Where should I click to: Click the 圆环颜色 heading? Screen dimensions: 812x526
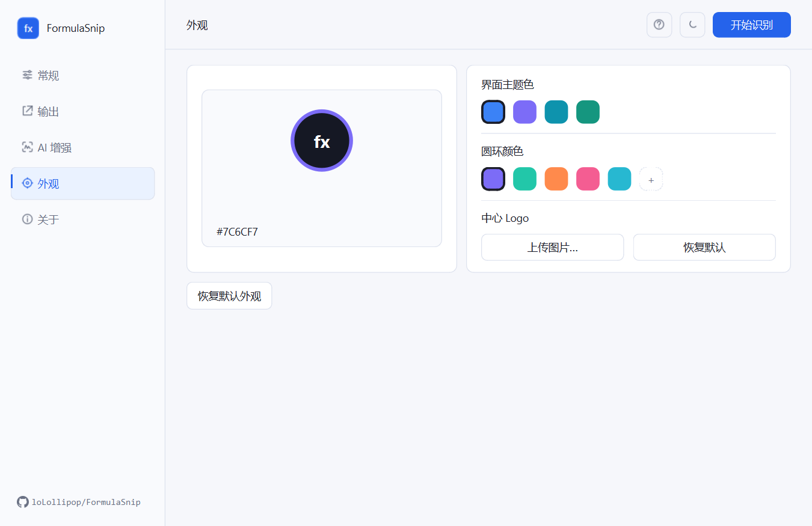point(502,151)
